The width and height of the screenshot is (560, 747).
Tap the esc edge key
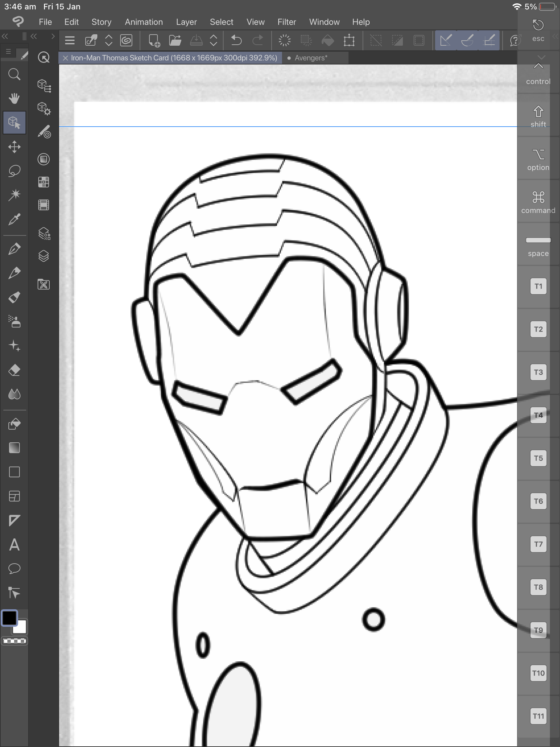coord(538,30)
